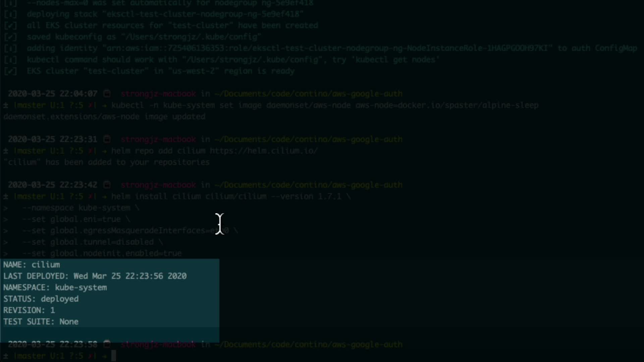Click the clock icon after timestamp 22:23:31
Image resolution: width=644 pixels, height=362 pixels.
107,139
